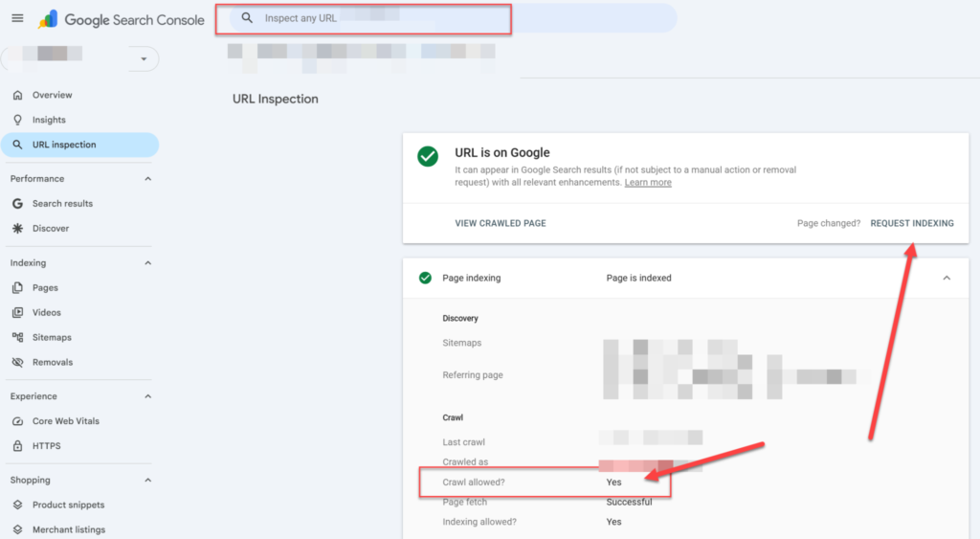Click the search magnifier icon in the URL bar
Screen dimensions: 980x539
(x=248, y=18)
